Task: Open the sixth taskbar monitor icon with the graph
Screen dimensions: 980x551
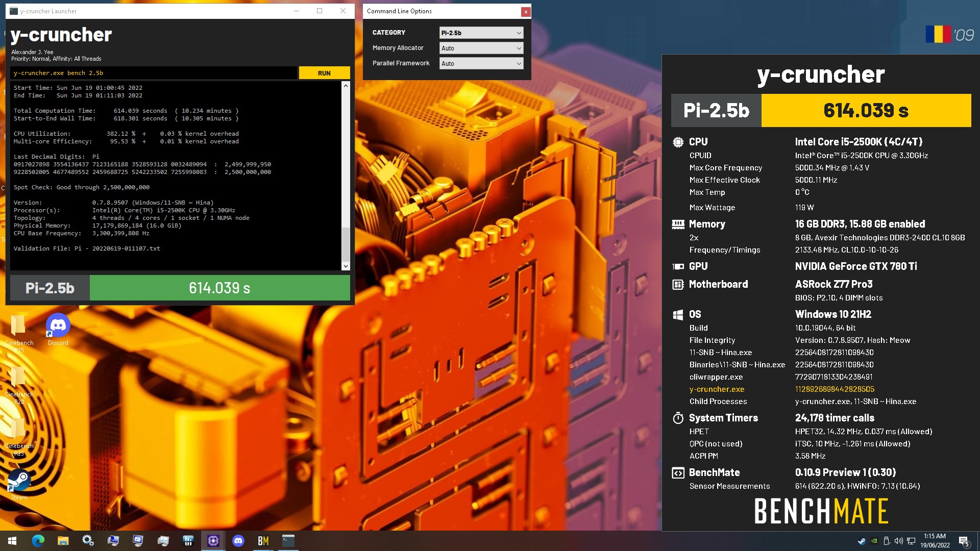Action: 163,541
